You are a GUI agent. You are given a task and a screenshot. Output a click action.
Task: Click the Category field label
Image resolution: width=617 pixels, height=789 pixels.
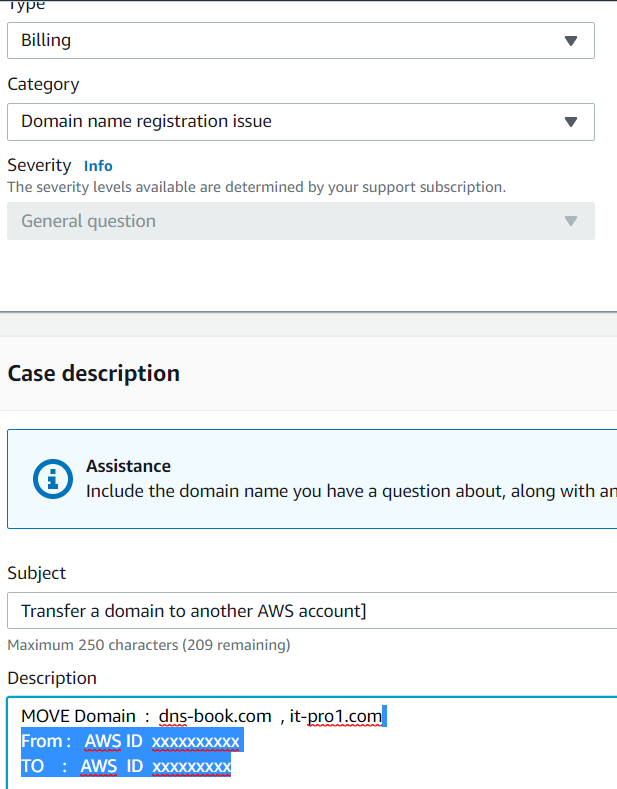pyautogui.click(x=43, y=84)
